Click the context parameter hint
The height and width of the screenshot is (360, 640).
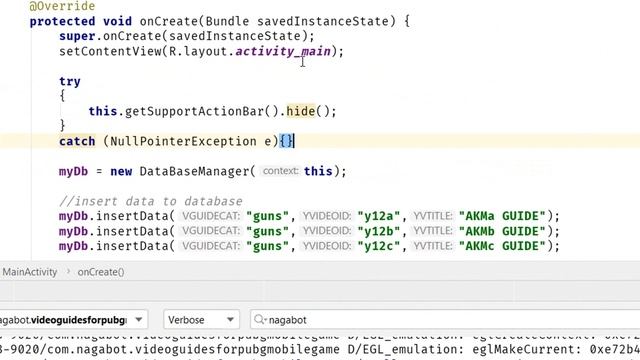pos(280,171)
